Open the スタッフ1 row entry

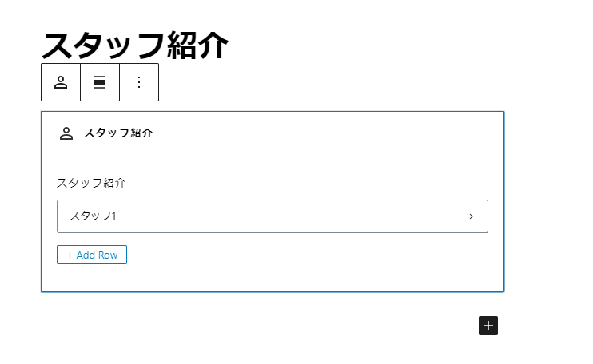(94, 216)
